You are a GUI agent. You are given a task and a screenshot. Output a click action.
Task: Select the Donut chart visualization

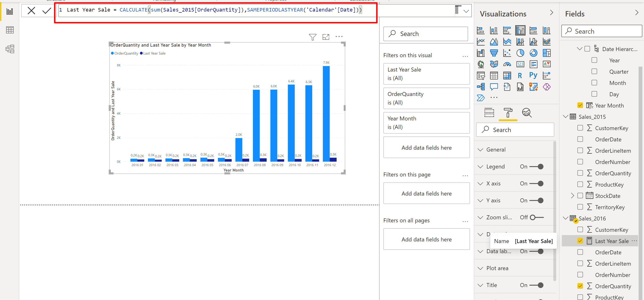(534, 53)
